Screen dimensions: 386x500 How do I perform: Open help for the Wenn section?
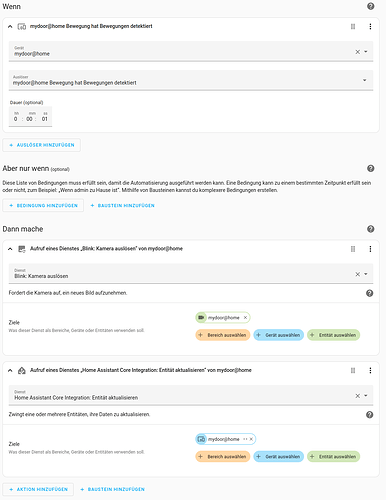[370, 6]
